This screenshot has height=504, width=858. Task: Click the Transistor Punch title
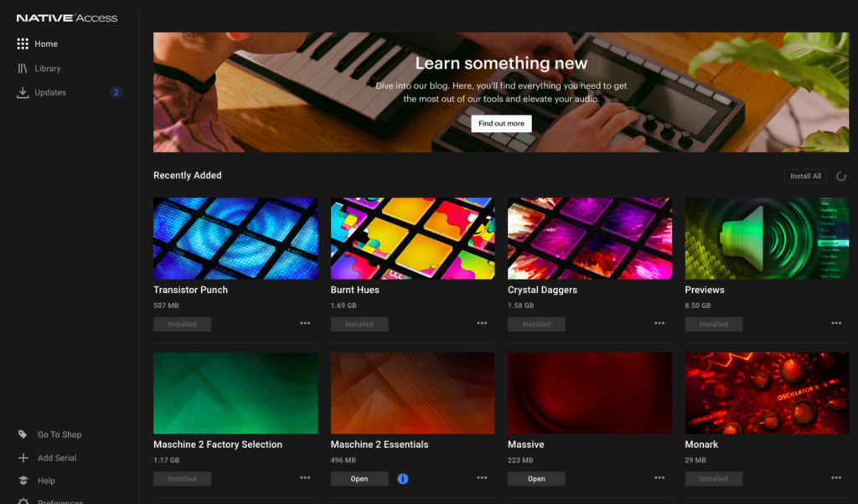pyautogui.click(x=190, y=290)
